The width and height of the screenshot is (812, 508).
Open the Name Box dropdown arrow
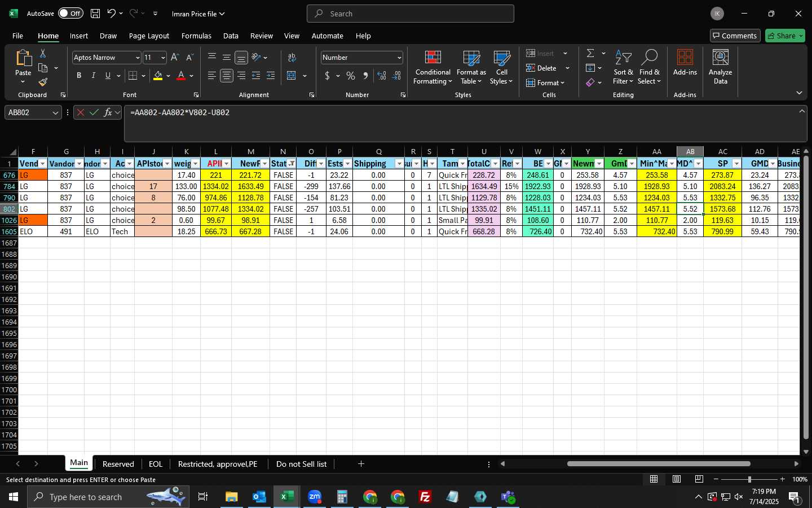tap(55, 113)
